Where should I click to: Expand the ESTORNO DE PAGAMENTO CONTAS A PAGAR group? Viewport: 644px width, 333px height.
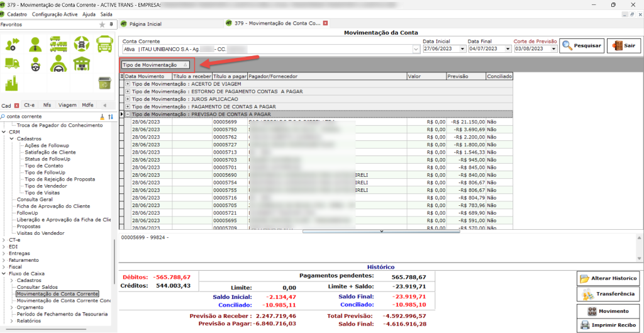coord(128,91)
